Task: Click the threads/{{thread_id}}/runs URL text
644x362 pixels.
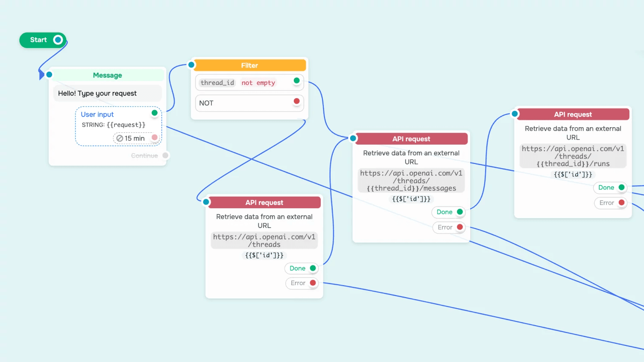Action: coord(573,156)
